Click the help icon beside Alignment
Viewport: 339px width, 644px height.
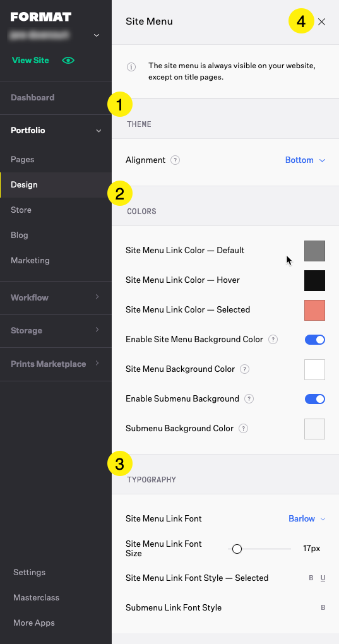pos(175,160)
